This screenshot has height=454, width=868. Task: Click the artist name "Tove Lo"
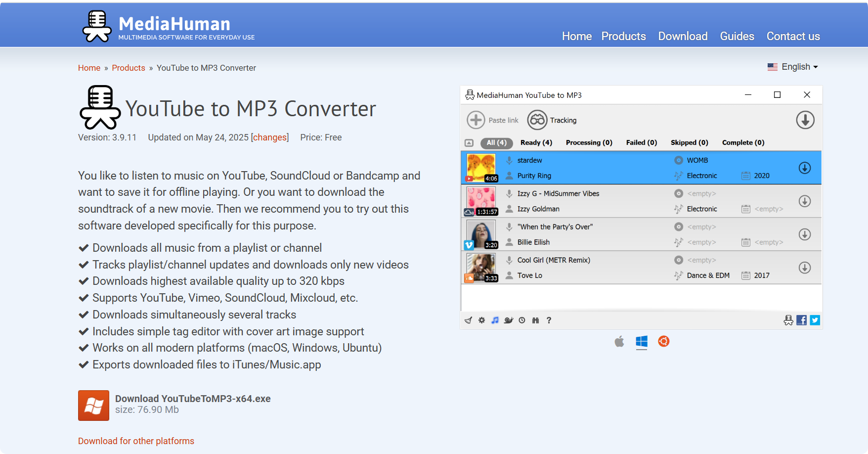(529, 275)
